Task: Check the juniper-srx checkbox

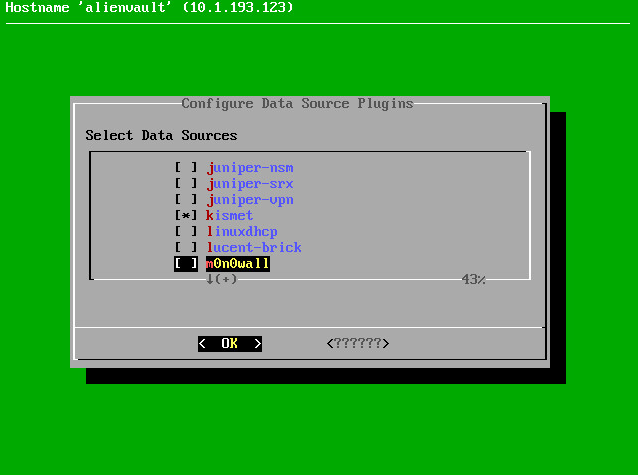Action: (x=186, y=184)
